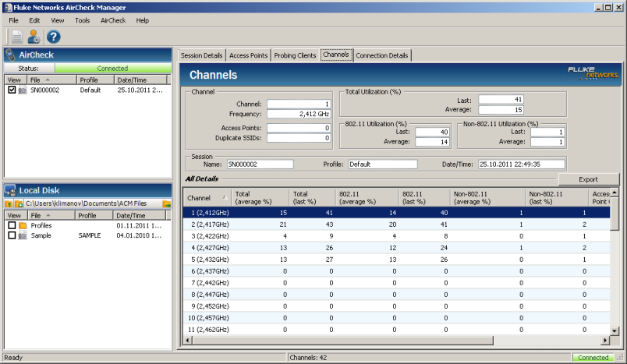Click table vertical scrollbar down arrow
Screen dimensions: 627x364
coord(615,330)
